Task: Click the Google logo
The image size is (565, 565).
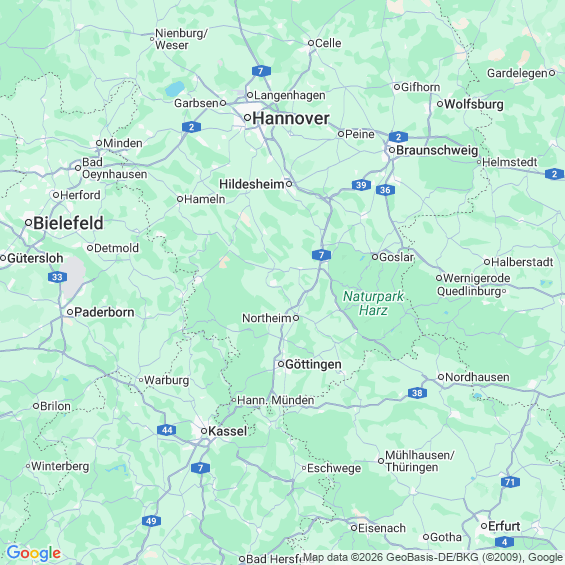Action: (x=34, y=553)
